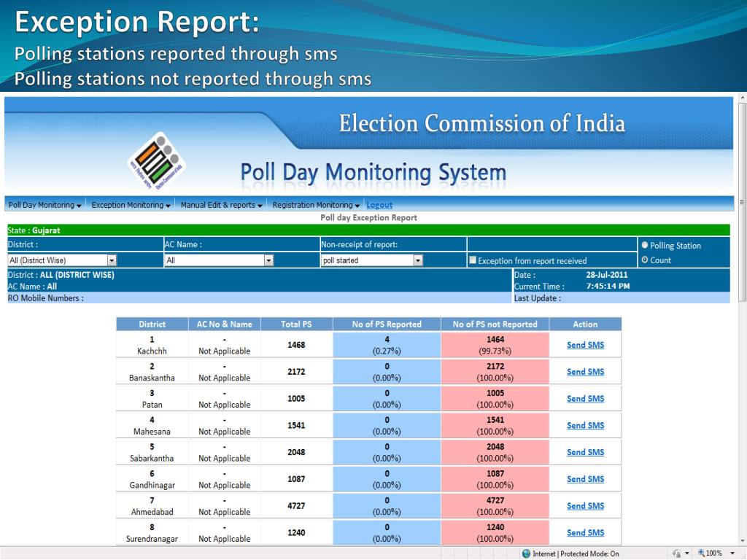
Task: Click the RO Mobile Numbers label
Action: [46, 298]
